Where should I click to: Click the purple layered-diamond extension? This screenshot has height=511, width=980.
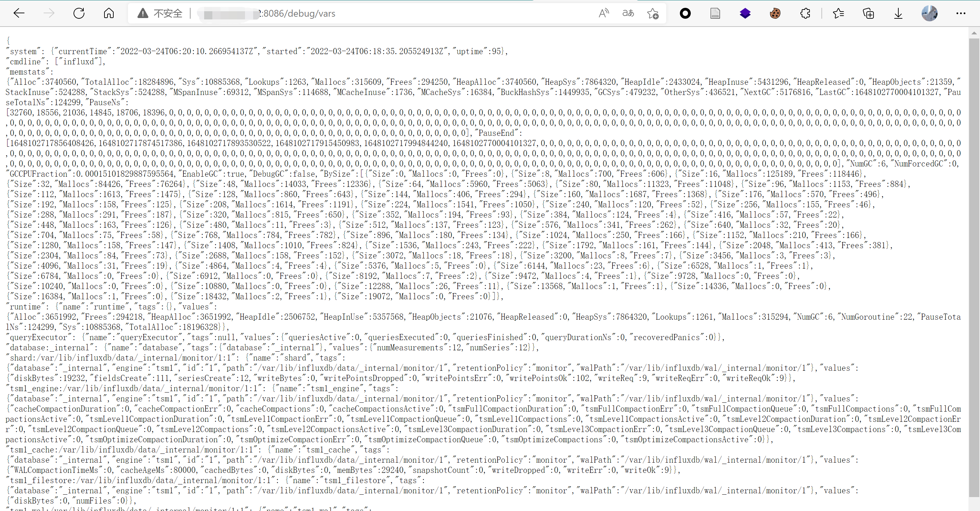tap(745, 13)
